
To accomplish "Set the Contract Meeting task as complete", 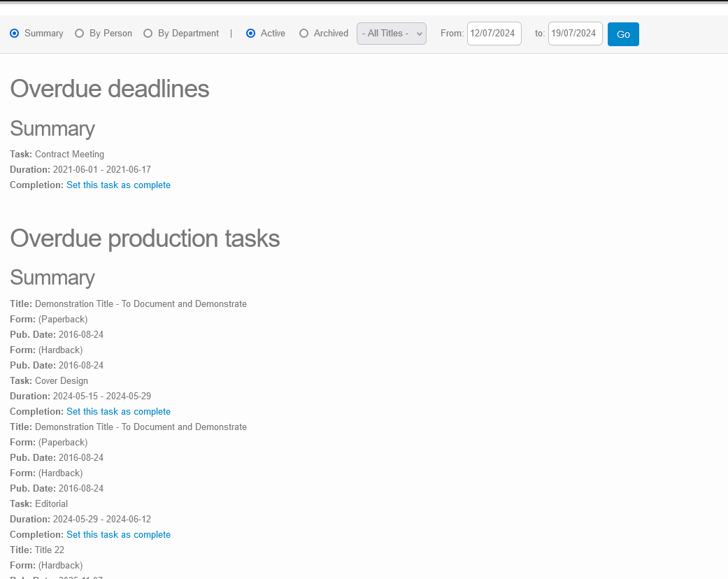I will [x=118, y=185].
